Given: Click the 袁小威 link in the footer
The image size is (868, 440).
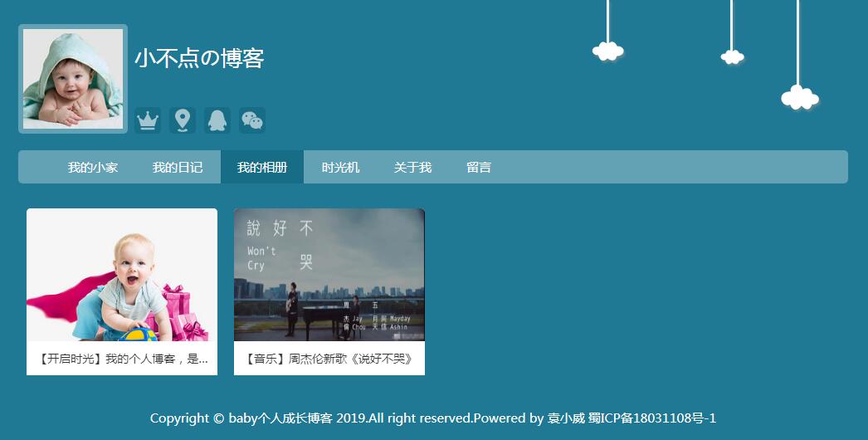Looking at the screenshot, I should tap(566, 418).
